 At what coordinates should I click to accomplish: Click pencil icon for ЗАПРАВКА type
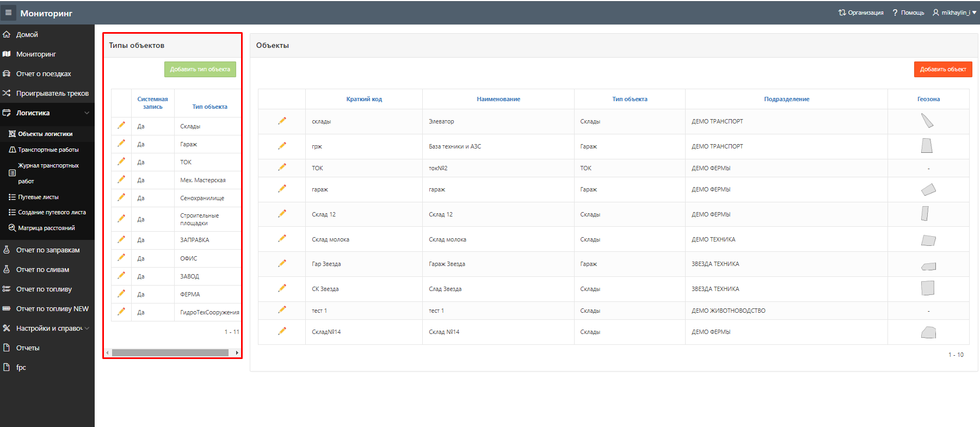click(x=121, y=240)
